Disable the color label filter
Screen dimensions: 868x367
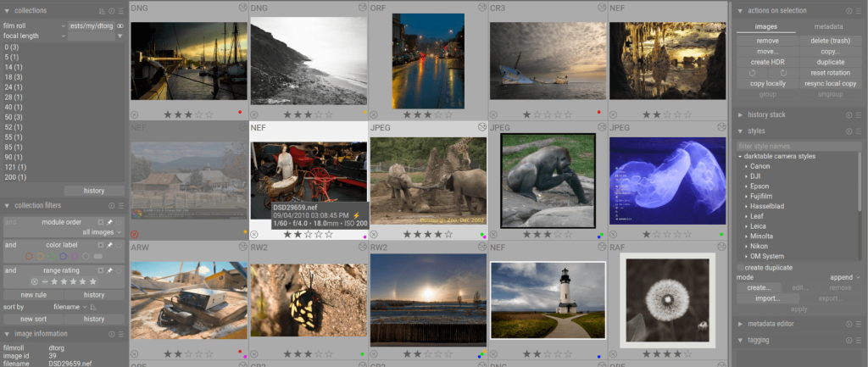(x=119, y=245)
